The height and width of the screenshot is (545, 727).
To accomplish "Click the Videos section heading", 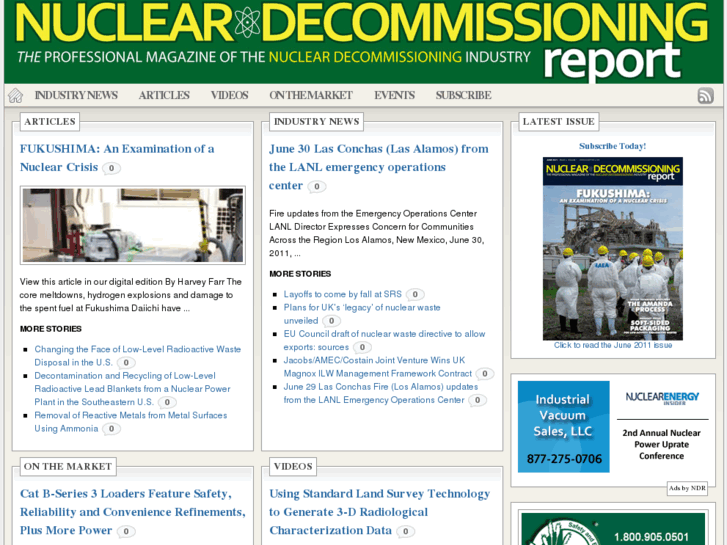I will [293, 467].
